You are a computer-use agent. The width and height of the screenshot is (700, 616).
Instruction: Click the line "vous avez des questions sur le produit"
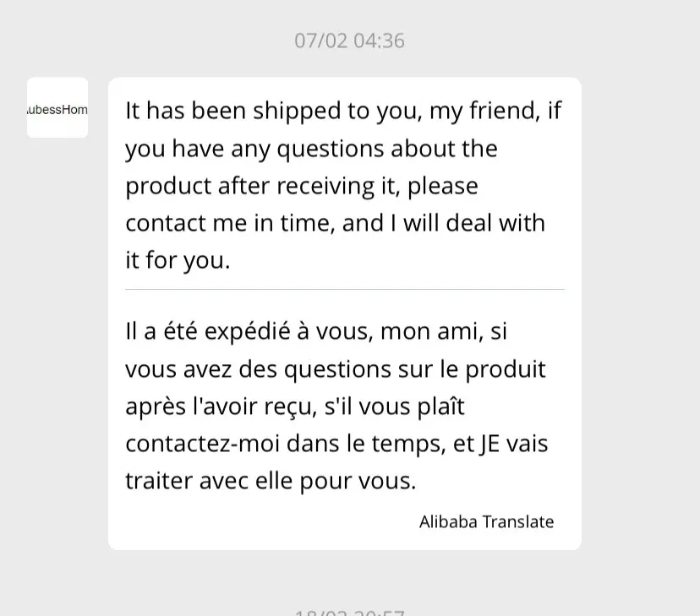[x=335, y=369]
